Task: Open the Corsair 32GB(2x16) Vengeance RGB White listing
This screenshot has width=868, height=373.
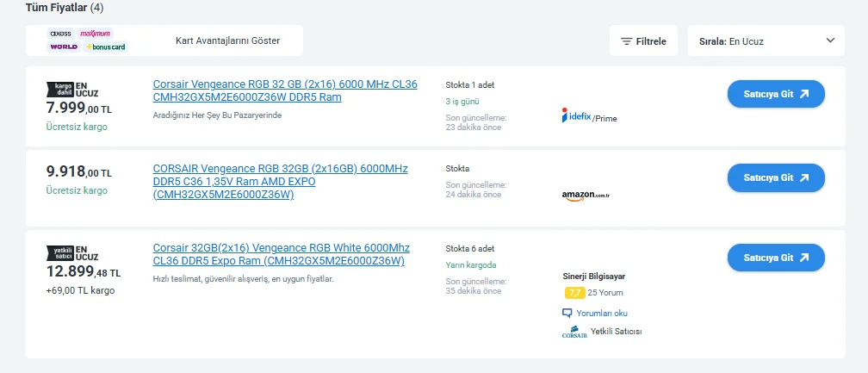Action: click(x=282, y=254)
